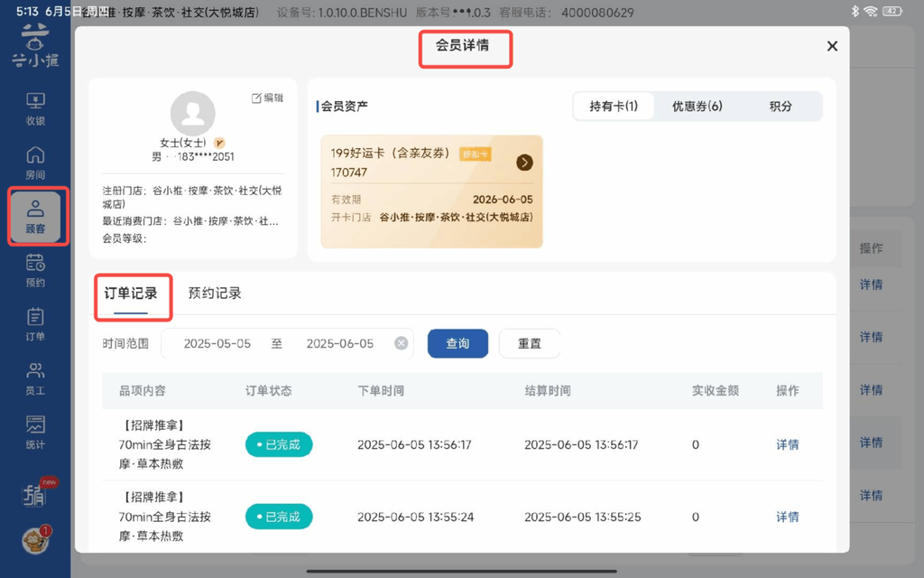This screenshot has width=924, height=578.
Task: Click order time 2025-06-05 13:56:17 in 下单时间
Action: (x=414, y=444)
